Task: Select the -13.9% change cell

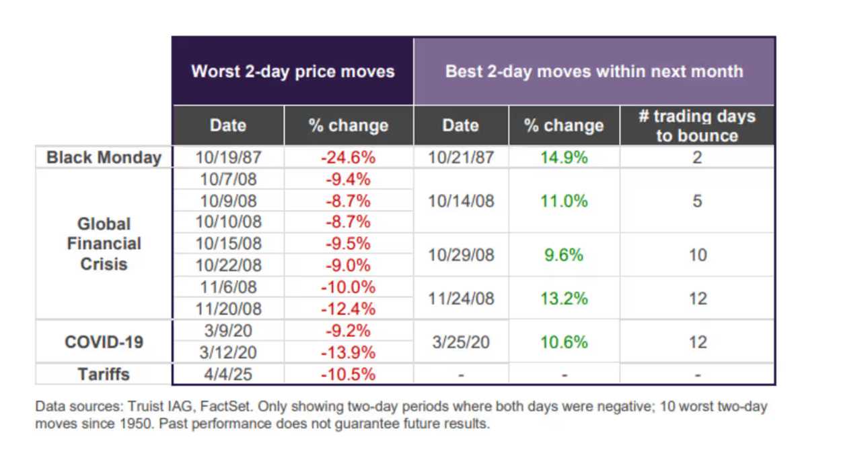Action: tap(348, 353)
